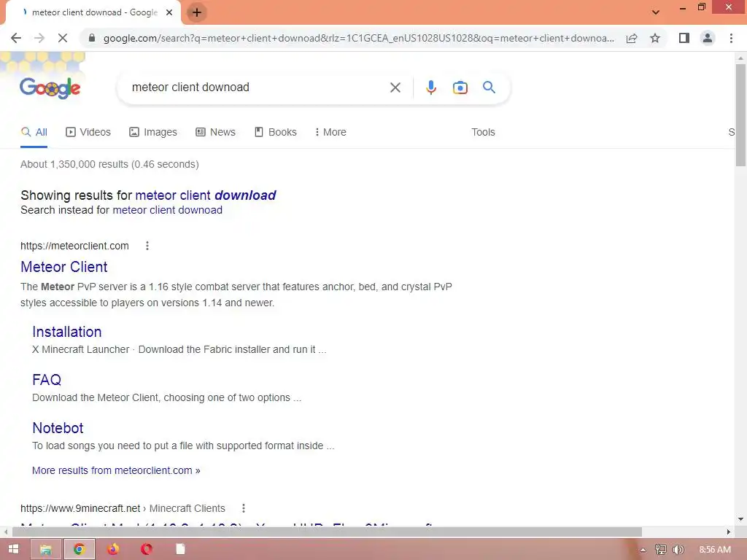747x560 pixels.
Task: Clear the search box with the X
Action: (x=395, y=87)
